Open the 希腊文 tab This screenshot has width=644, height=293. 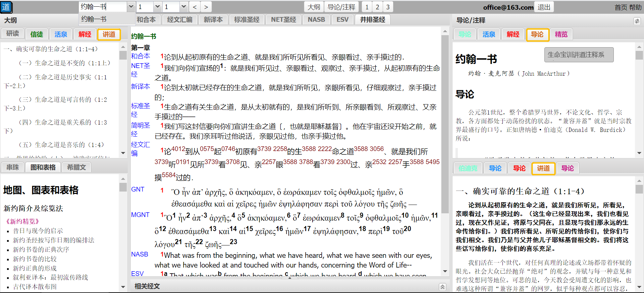click(76, 167)
